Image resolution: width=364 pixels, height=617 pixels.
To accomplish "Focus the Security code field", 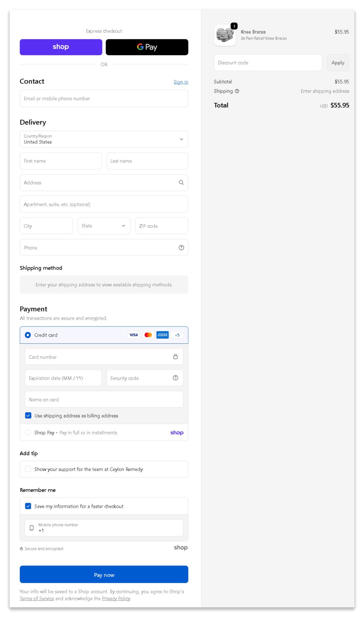I will [x=145, y=378].
